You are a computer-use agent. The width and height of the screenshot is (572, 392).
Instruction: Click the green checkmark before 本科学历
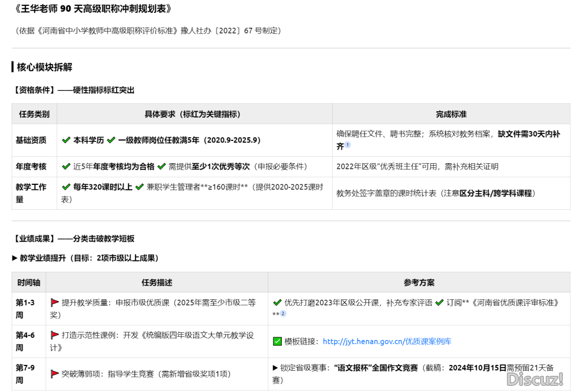66,140
